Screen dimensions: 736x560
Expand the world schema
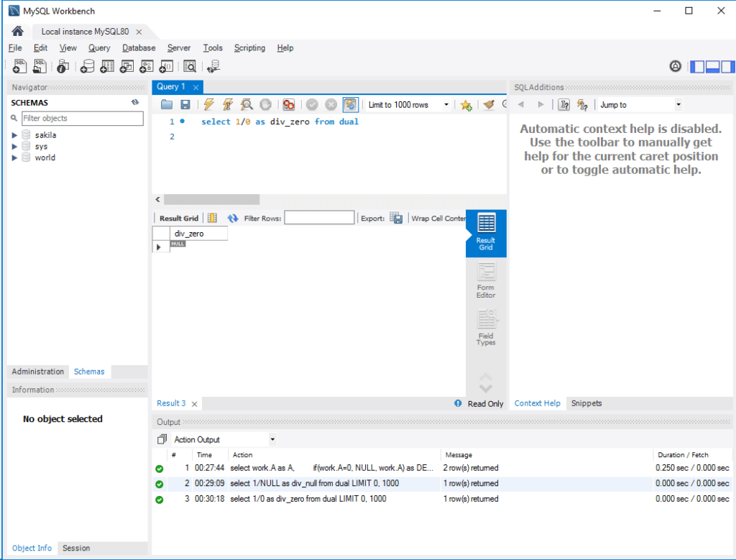tap(14, 157)
